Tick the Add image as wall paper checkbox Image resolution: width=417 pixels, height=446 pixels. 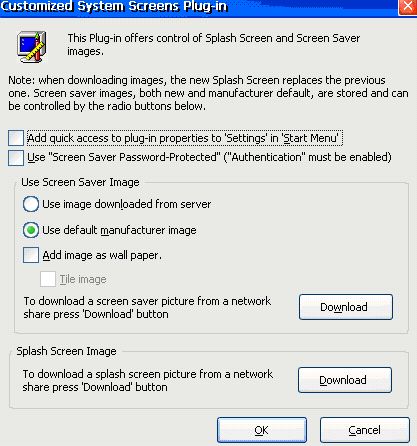pos(31,255)
